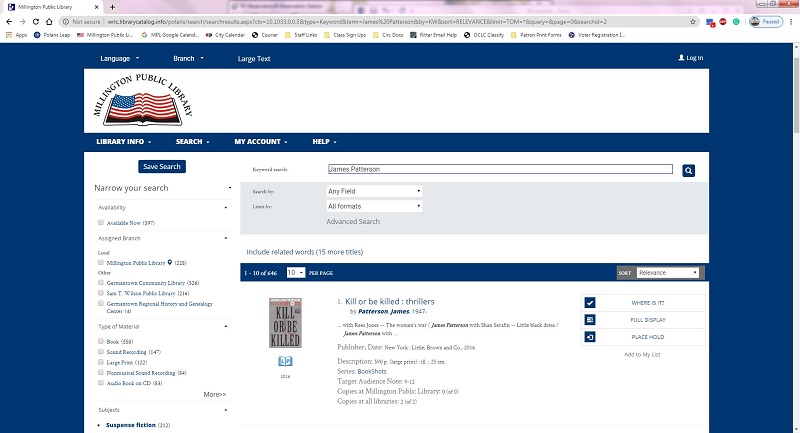The width and height of the screenshot is (800, 433).
Task: Tick the Germantown Community Library checkbox
Action: pyautogui.click(x=101, y=283)
